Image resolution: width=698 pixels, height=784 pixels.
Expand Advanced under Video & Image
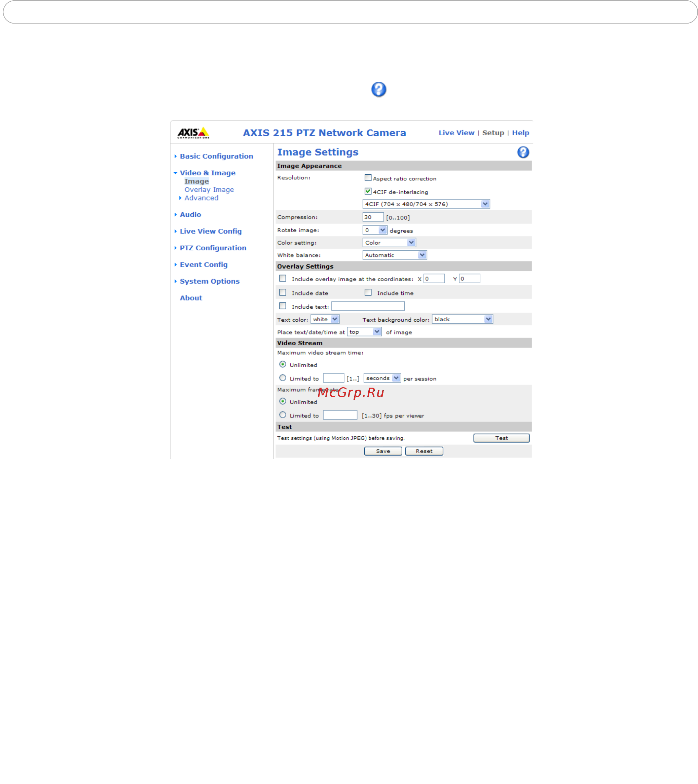201,198
